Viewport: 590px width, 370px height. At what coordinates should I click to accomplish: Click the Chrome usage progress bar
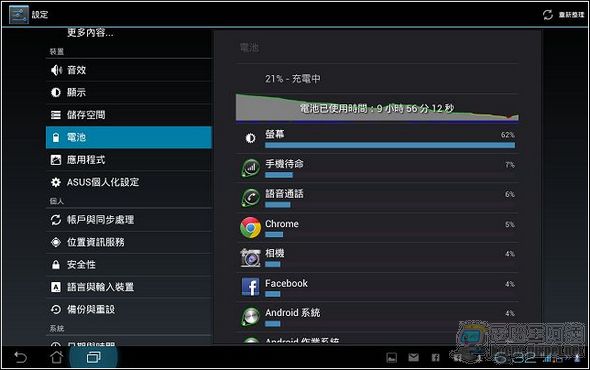click(x=274, y=234)
